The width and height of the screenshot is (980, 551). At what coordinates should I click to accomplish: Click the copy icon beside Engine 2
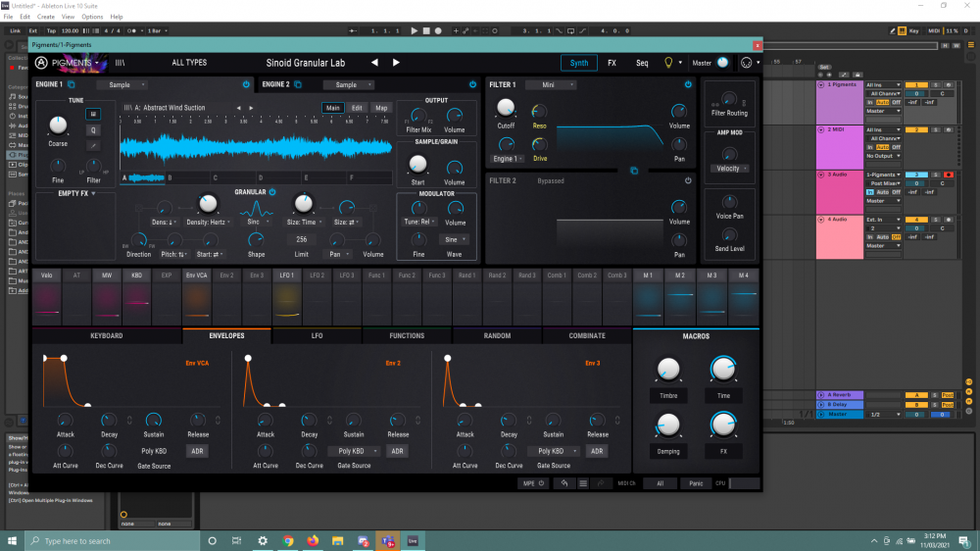click(x=298, y=84)
